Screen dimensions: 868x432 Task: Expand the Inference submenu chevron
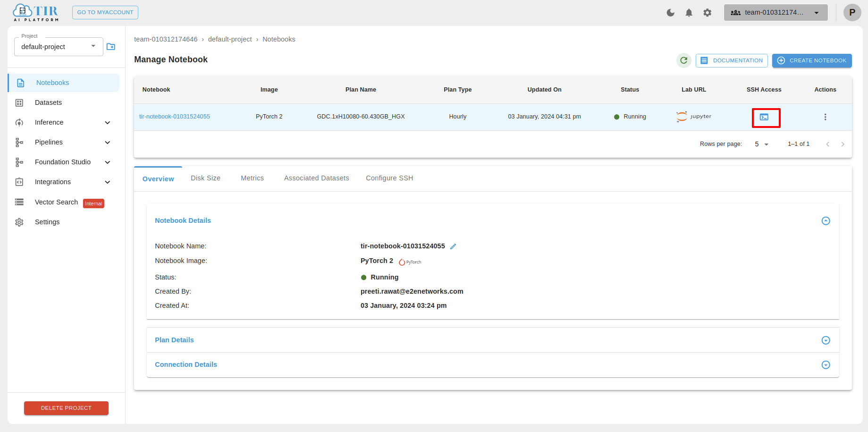pyautogui.click(x=108, y=123)
